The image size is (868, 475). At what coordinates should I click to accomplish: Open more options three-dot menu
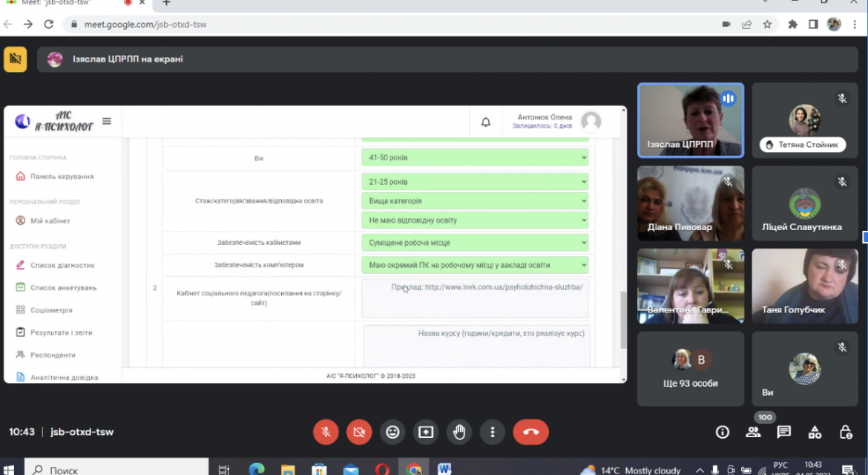pyautogui.click(x=492, y=432)
